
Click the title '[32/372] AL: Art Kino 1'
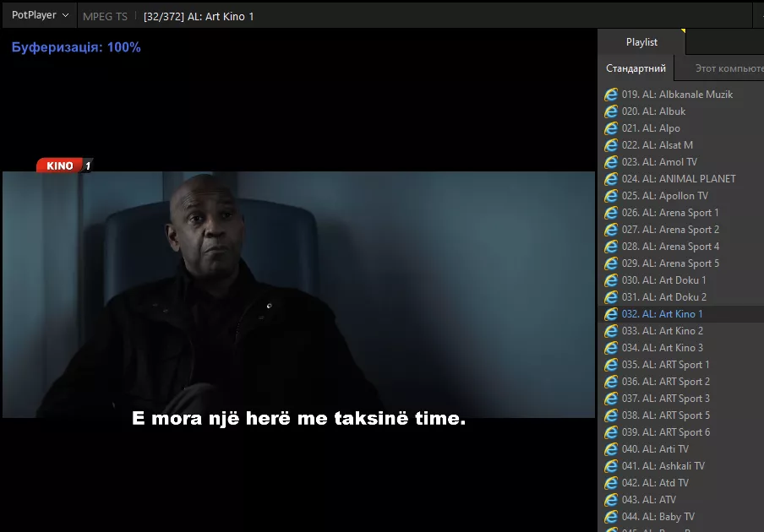[199, 17]
